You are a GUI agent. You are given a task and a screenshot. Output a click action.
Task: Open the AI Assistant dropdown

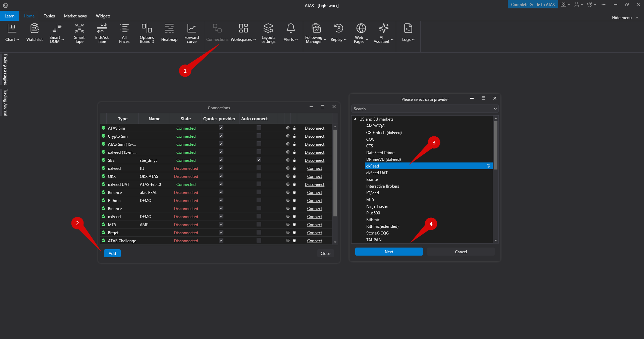point(383,33)
